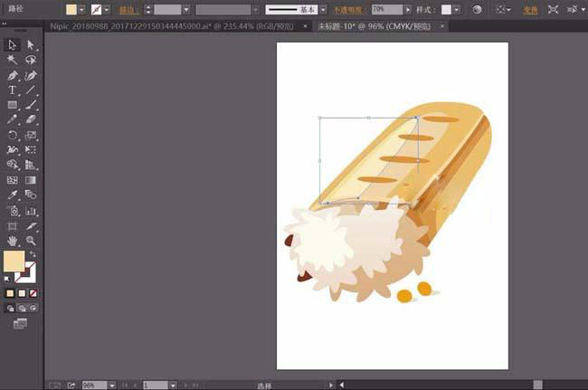Click the Fill color box in toolbar
588x390 pixels.
coord(14,262)
